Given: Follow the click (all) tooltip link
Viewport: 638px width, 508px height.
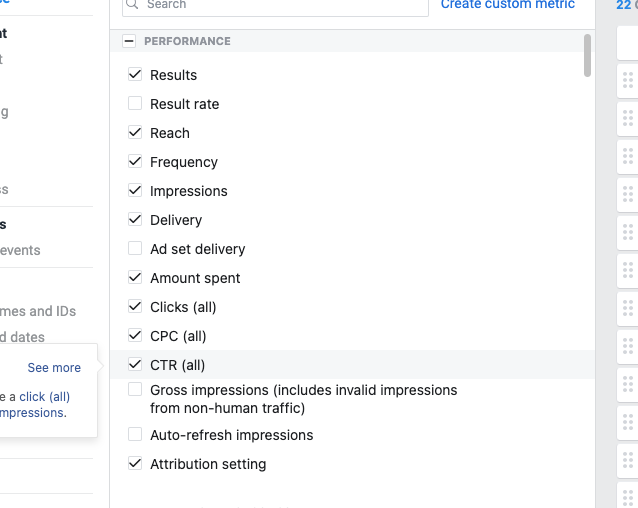Looking at the screenshot, I should tap(44, 397).
